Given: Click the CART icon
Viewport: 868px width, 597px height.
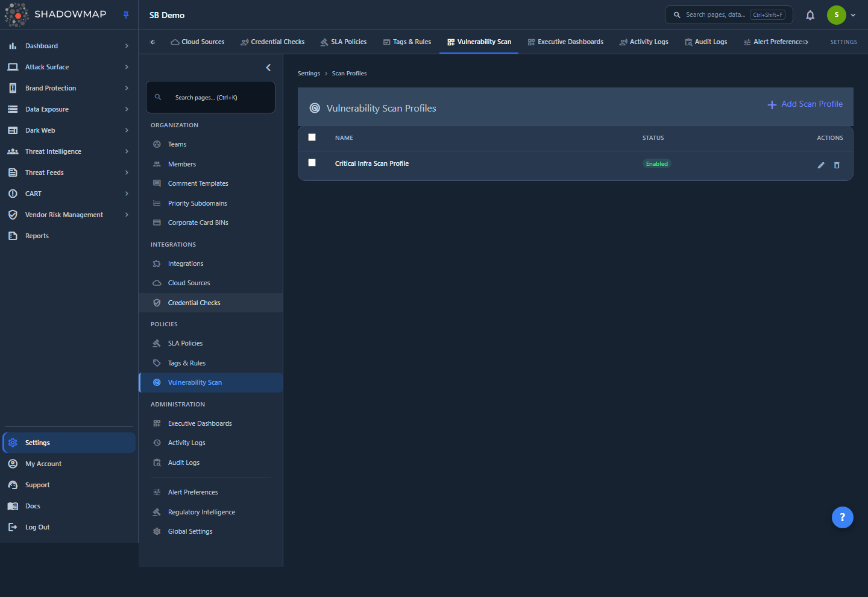Looking at the screenshot, I should click(x=13, y=194).
